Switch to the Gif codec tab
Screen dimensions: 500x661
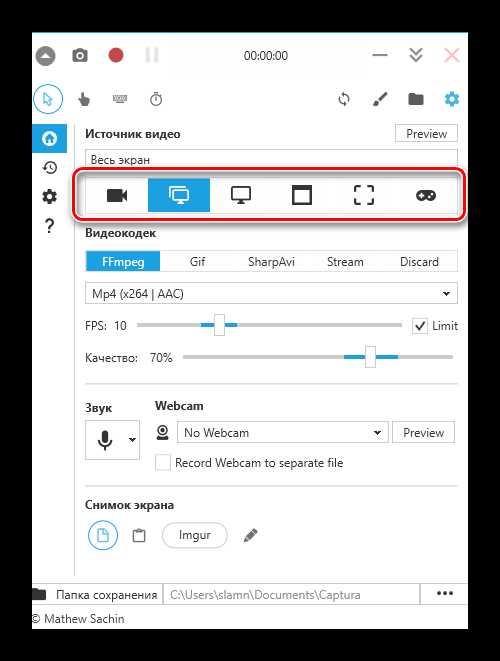coord(197,261)
